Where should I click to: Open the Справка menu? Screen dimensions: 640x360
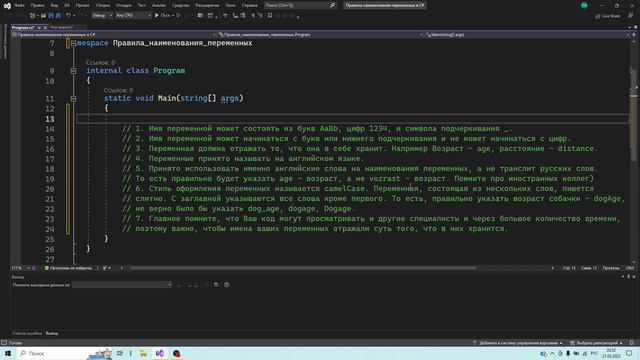point(249,5)
